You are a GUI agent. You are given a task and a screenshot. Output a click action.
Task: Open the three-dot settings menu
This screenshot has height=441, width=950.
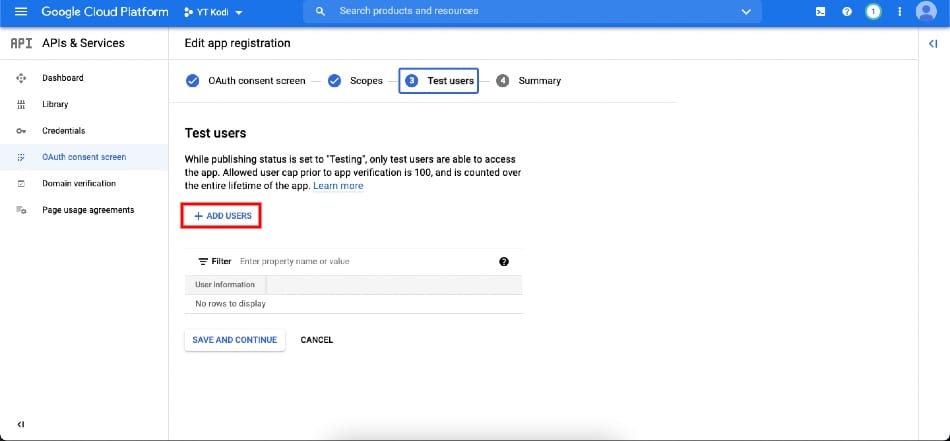(x=900, y=12)
